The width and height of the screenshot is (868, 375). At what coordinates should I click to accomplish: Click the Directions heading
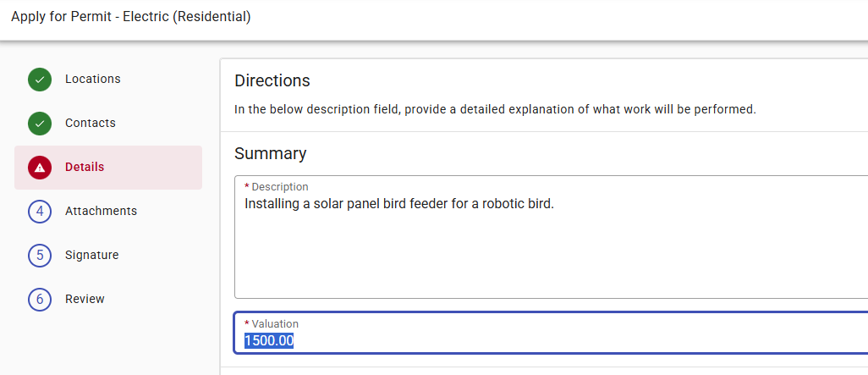[272, 81]
